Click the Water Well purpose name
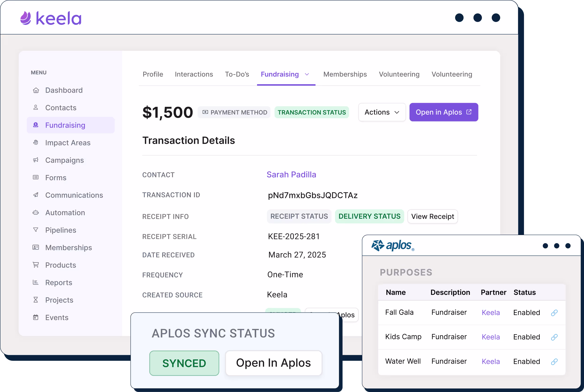 pos(403,361)
